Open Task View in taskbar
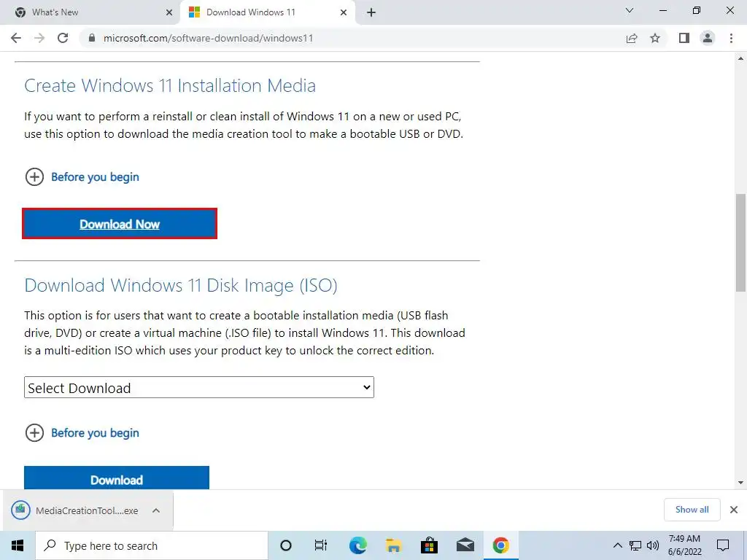The height and width of the screenshot is (560, 747). [321, 545]
